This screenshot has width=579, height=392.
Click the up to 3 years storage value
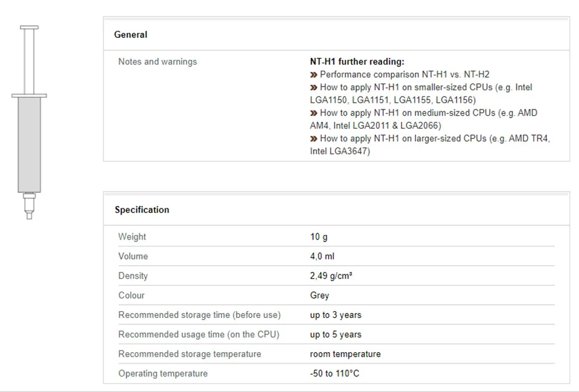pos(336,315)
